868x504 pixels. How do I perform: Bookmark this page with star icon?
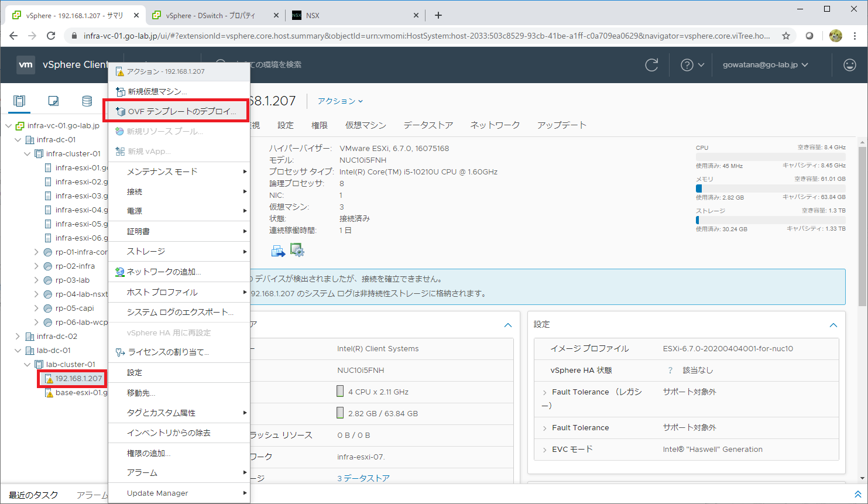pos(786,36)
